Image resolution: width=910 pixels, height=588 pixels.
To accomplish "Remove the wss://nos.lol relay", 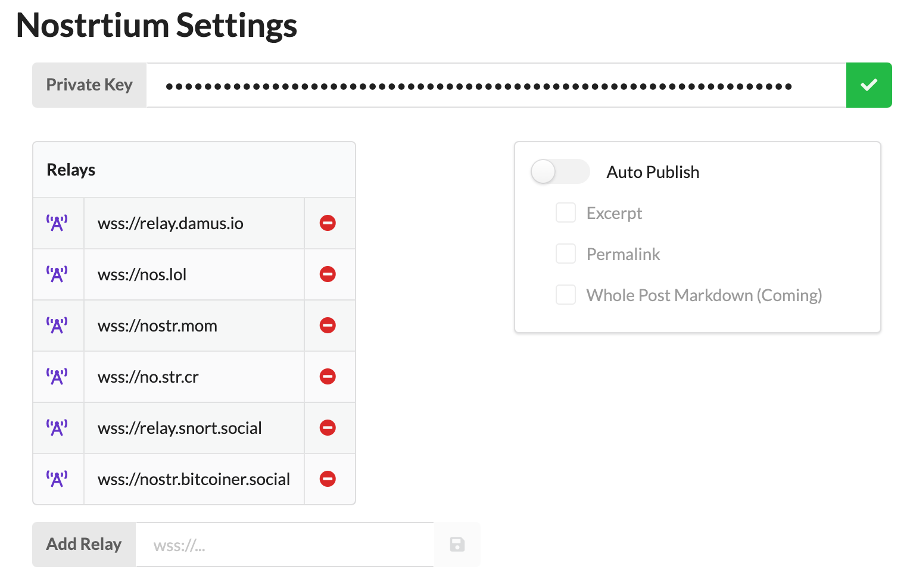I will click(x=328, y=274).
